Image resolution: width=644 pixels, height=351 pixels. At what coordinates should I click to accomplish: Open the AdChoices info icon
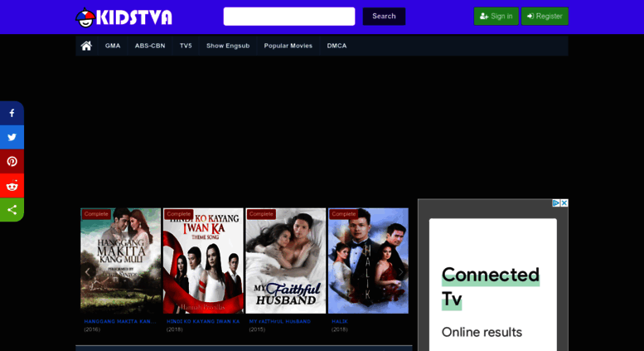click(556, 203)
